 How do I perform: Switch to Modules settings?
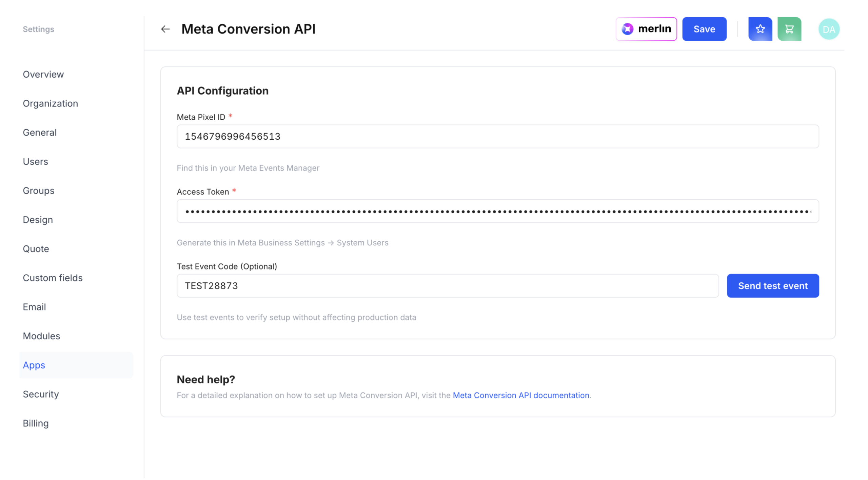(41, 336)
